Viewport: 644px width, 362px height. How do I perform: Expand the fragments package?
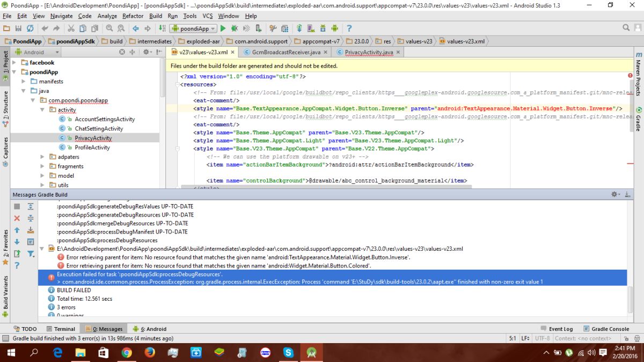(x=42, y=166)
